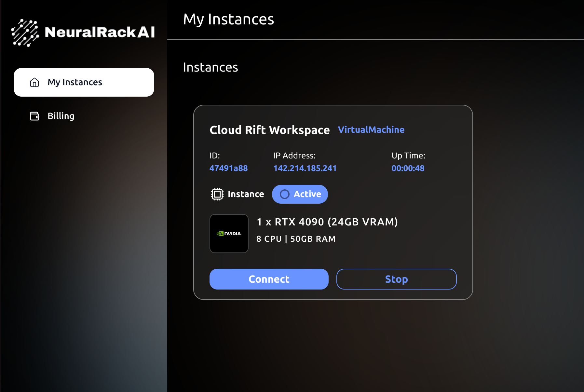The width and height of the screenshot is (584, 392).
Task: Click the chip icon next to Instance
Action: pos(217,194)
